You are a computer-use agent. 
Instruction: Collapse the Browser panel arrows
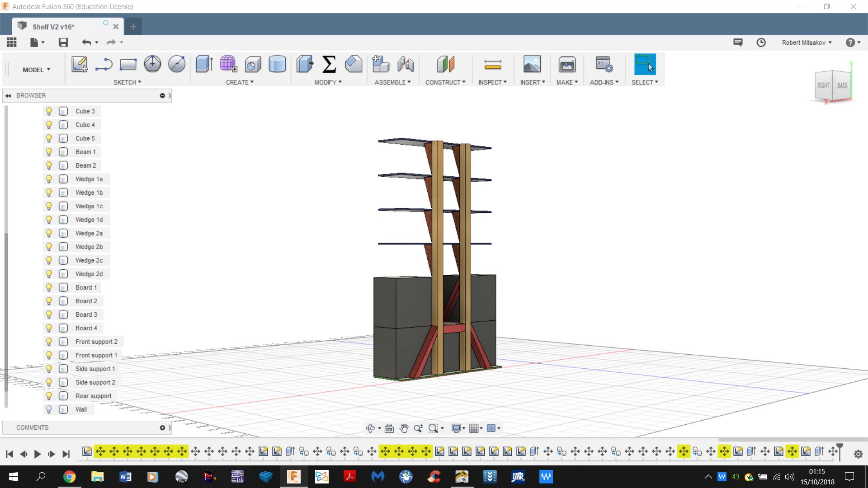tap(8, 95)
